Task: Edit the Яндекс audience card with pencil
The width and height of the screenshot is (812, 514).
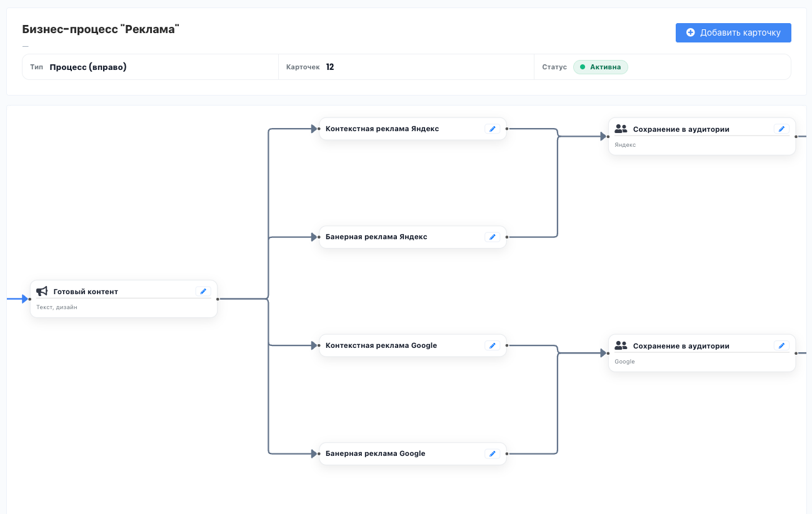Action: coord(781,129)
